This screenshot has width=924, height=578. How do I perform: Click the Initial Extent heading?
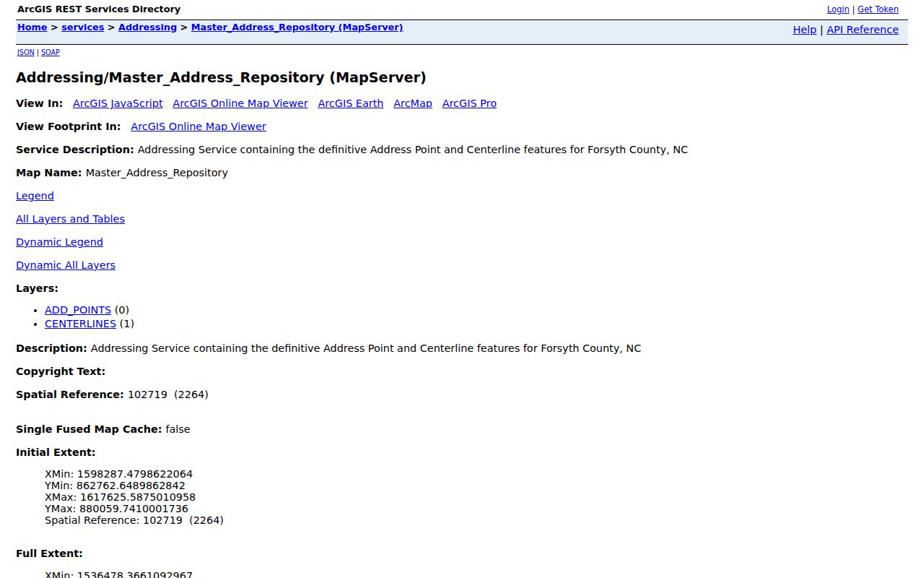click(56, 452)
